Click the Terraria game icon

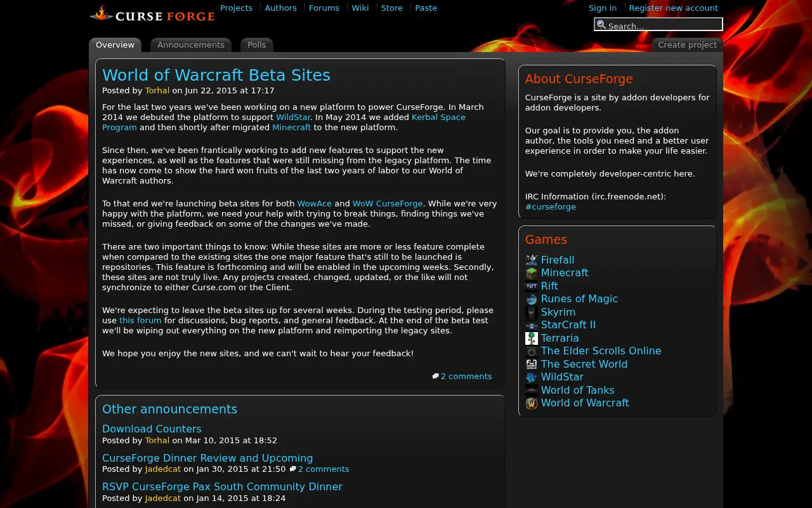pos(532,338)
